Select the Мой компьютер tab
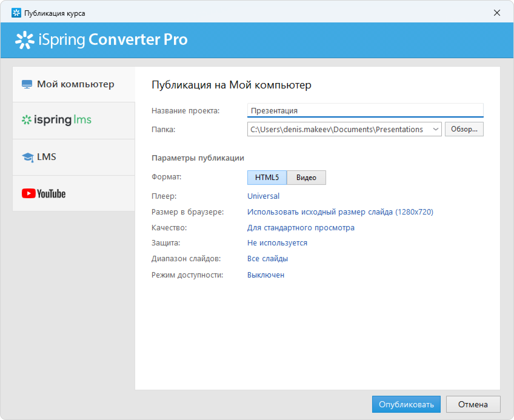 coord(74,84)
